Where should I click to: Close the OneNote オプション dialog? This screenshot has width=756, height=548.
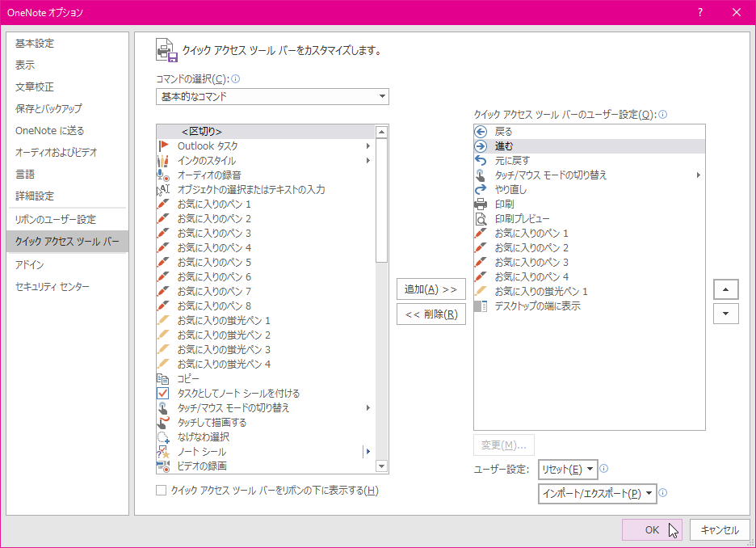coord(737,13)
